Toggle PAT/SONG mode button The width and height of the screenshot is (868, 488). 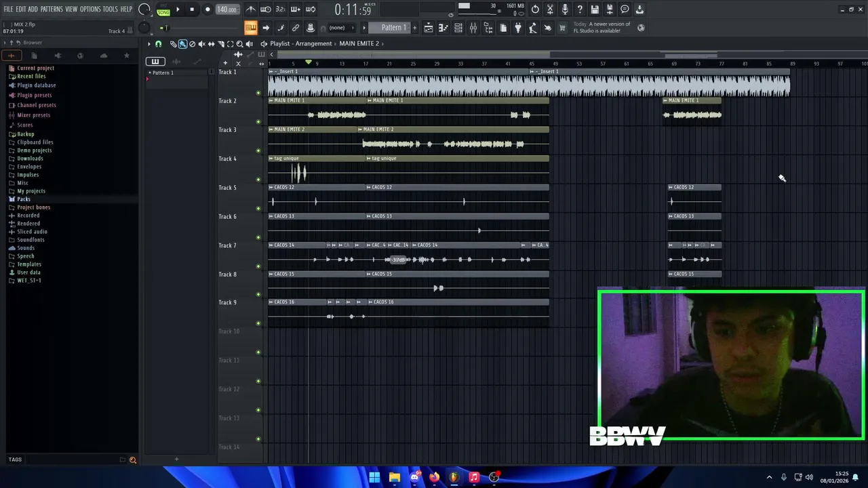tap(163, 10)
